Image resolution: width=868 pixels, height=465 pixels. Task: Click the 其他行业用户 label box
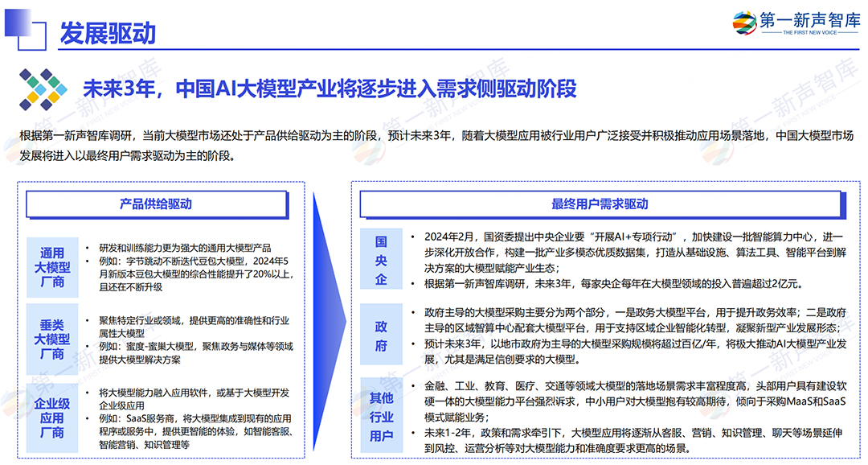click(381, 417)
